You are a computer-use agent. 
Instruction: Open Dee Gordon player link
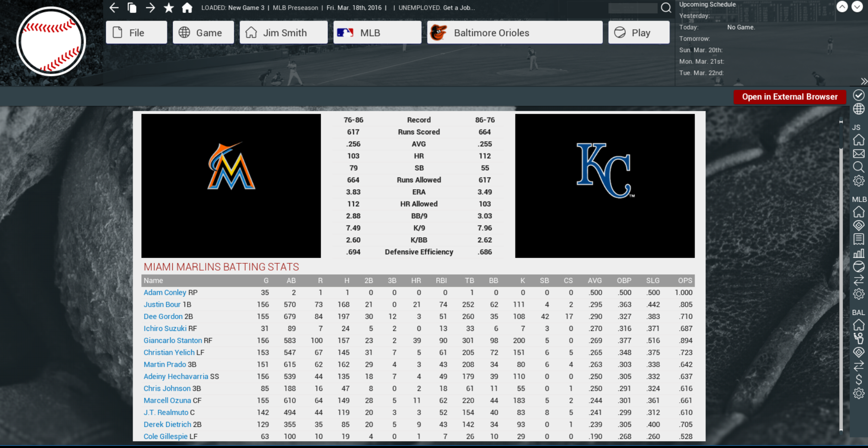163,316
